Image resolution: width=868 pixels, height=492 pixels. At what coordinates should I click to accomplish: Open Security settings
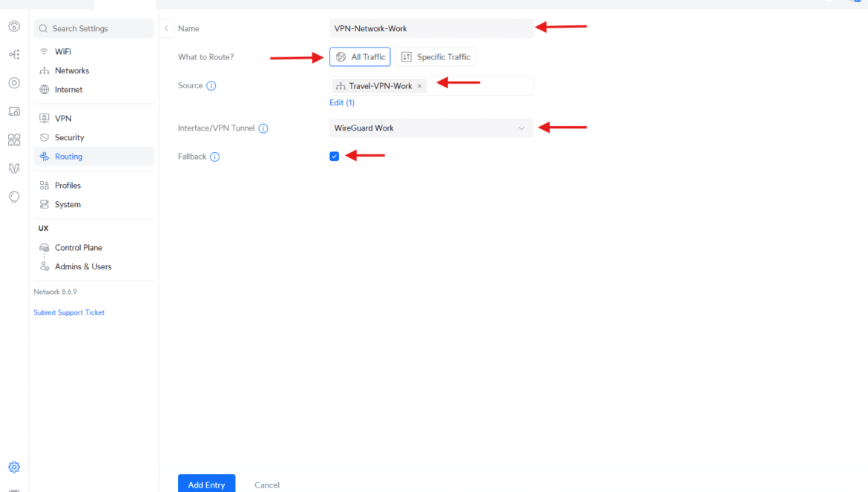click(93, 137)
